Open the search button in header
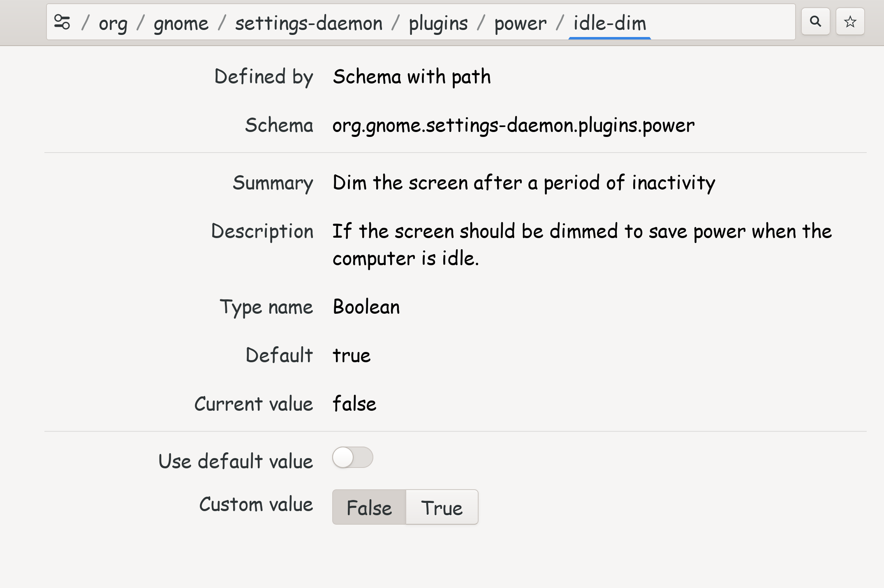 [x=815, y=21]
